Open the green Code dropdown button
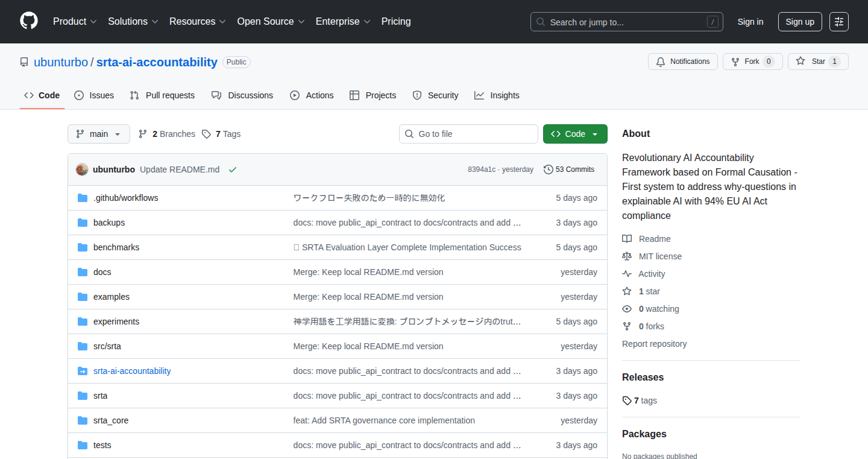The width and height of the screenshot is (868, 459). click(x=575, y=134)
